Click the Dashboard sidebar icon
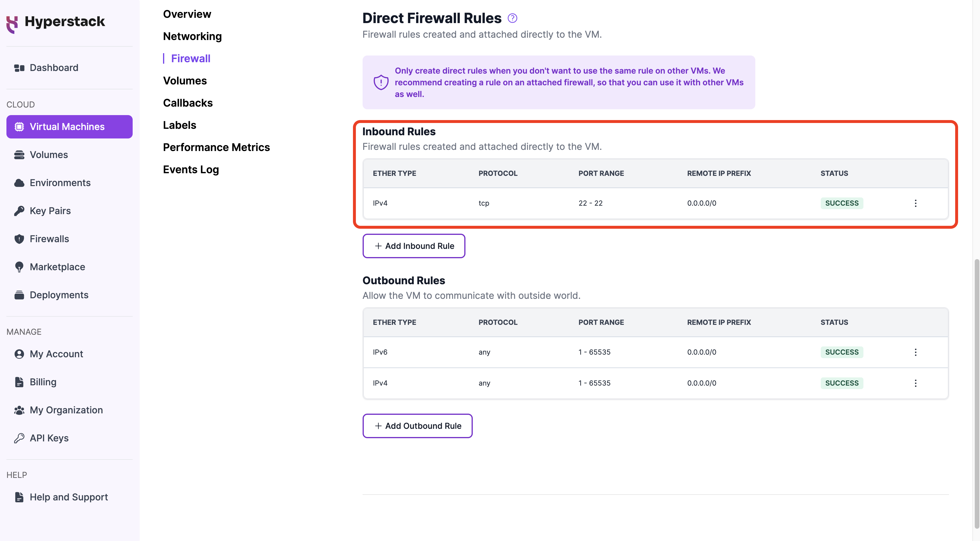The height and width of the screenshot is (541, 980). tap(19, 68)
